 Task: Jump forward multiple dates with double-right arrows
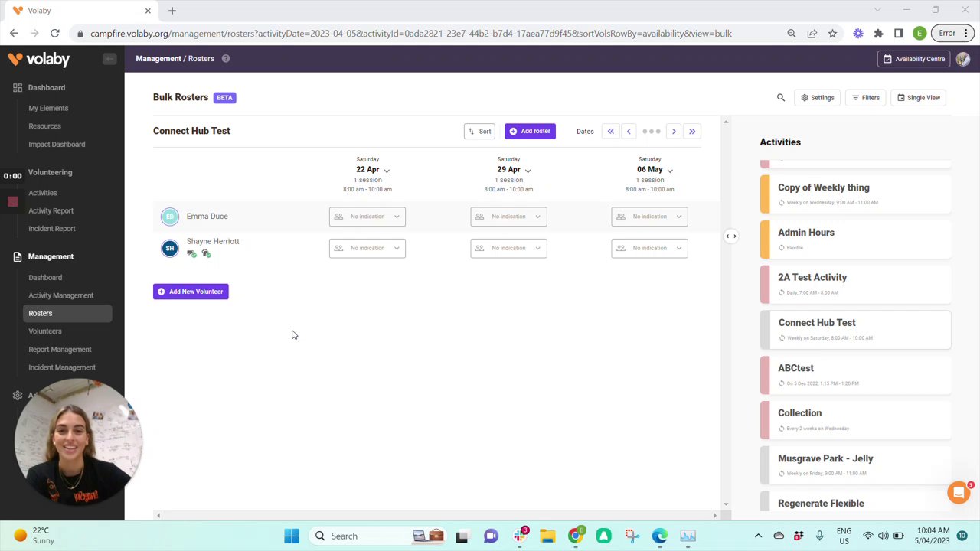(x=692, y=131)
